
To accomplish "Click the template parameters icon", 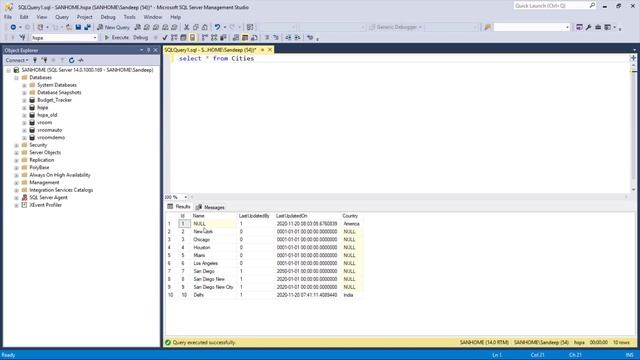I will tap(310, 38).
